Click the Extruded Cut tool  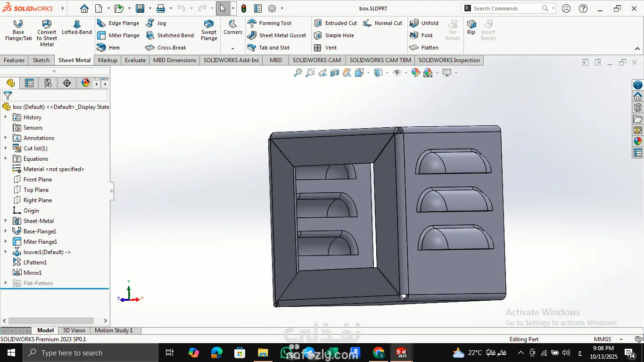[335, 23]
